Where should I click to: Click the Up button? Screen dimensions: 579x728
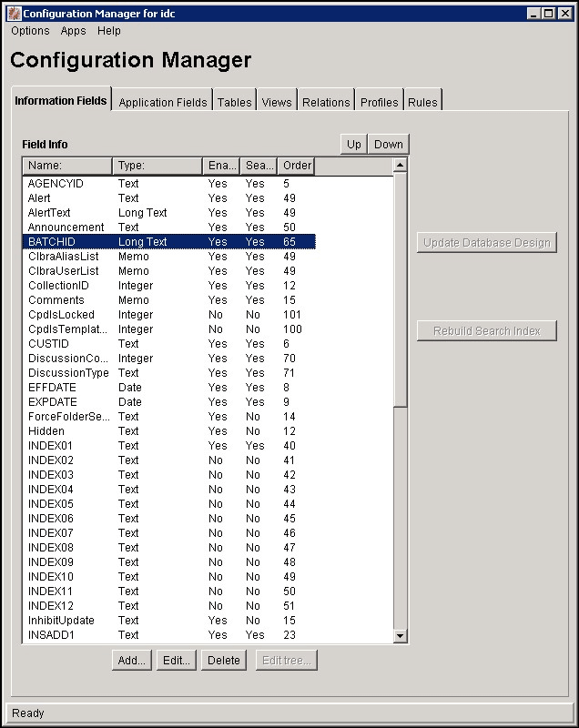tap(354, 145)
